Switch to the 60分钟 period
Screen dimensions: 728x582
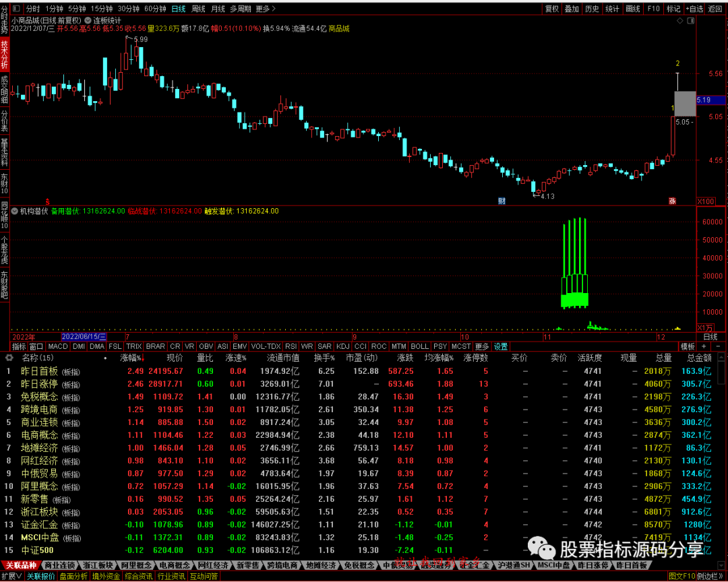coord(155,9)
